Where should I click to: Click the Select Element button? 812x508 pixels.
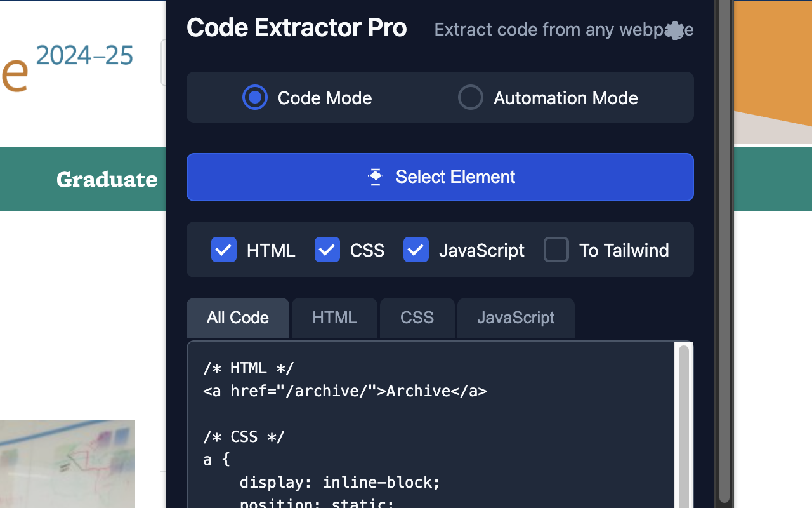440,177
